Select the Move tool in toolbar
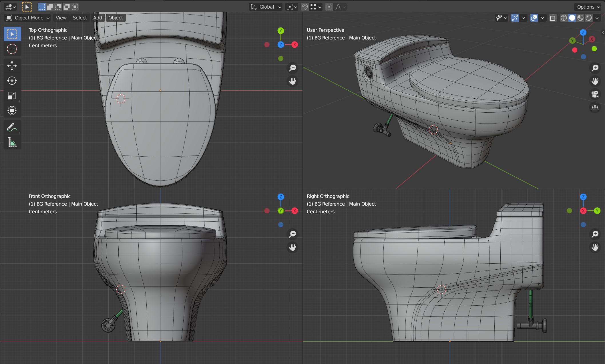The width and height of the screenshot is (605, 364). [x=12, y=65]
